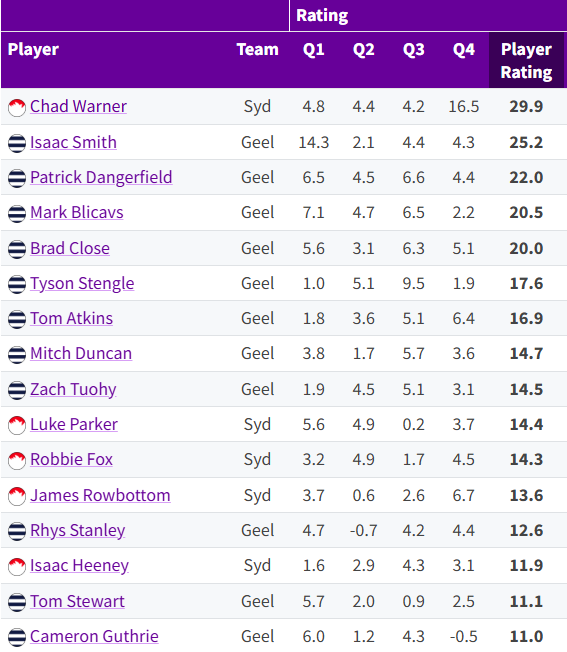Click Geelong logo beside Rhys Stanley
The image size is (567, 652).
click(x=17, y=531)
